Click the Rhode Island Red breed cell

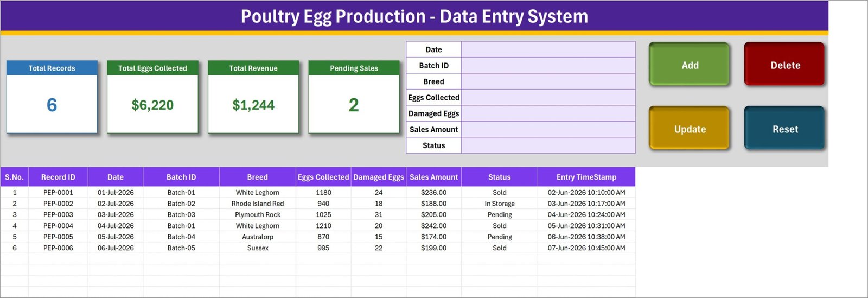tap(258, 204)
